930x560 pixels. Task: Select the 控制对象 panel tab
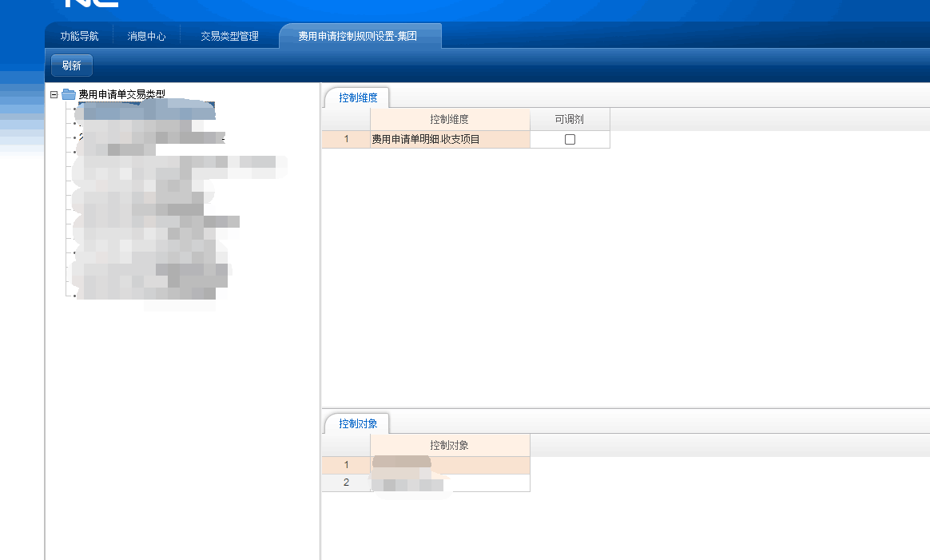click(356, 424)
